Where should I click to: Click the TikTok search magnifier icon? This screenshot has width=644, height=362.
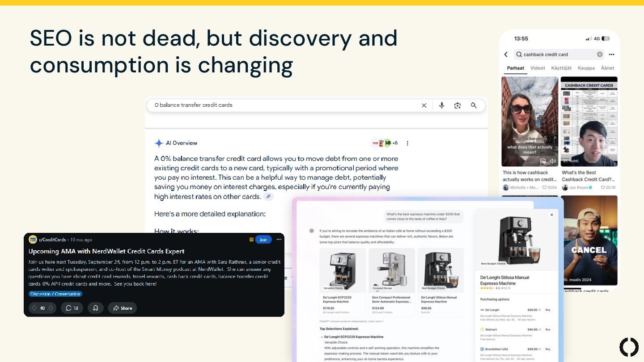coord(519,55)
